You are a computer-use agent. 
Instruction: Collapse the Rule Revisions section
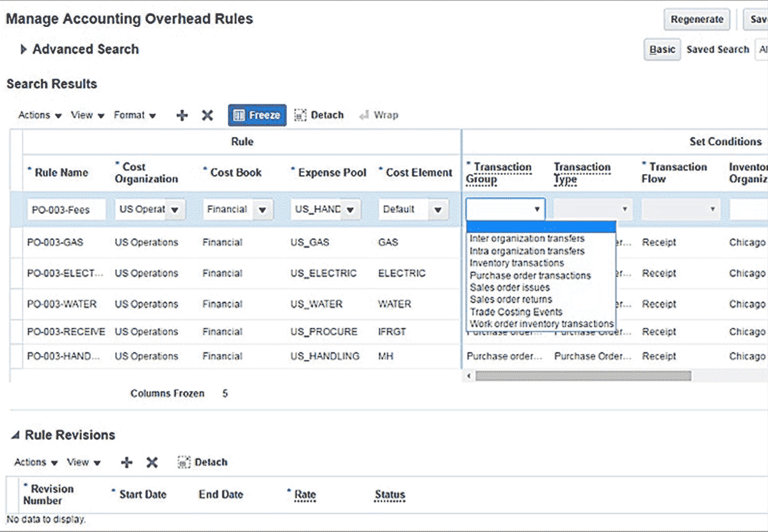(x=15, y=435)
